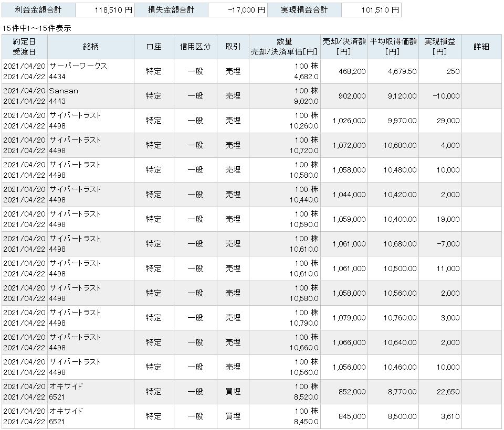Image resolution: width=504 pixels, height=430 pixels.
Task: Click the realized loss -10,000
Action: (x=446, y=96)
